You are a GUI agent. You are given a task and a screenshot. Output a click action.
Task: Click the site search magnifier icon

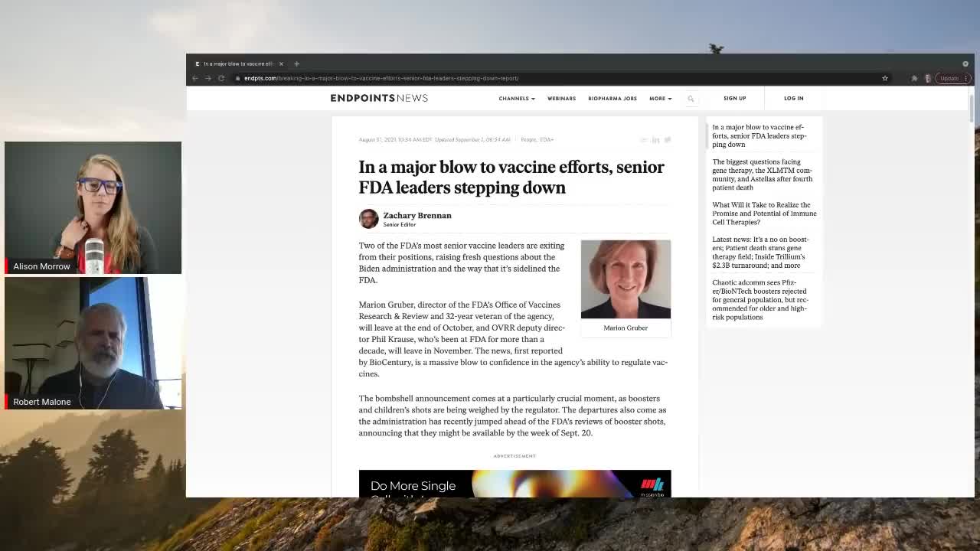tap(691, 98)
